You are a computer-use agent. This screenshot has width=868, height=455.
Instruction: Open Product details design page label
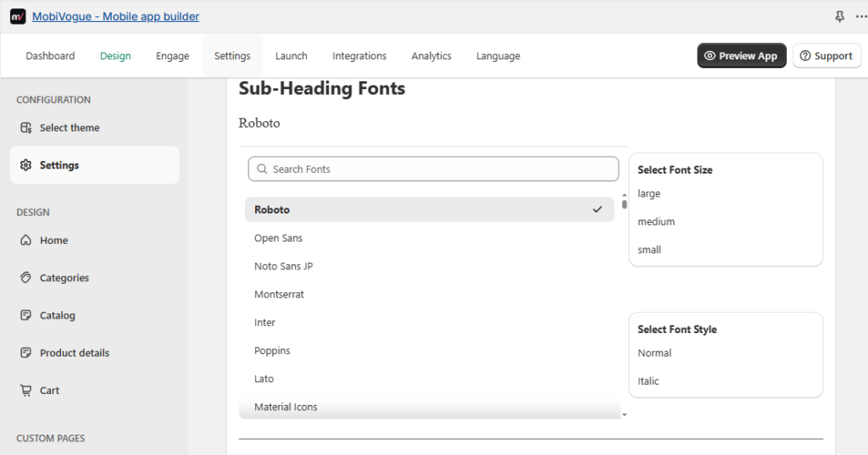point(75,352)
